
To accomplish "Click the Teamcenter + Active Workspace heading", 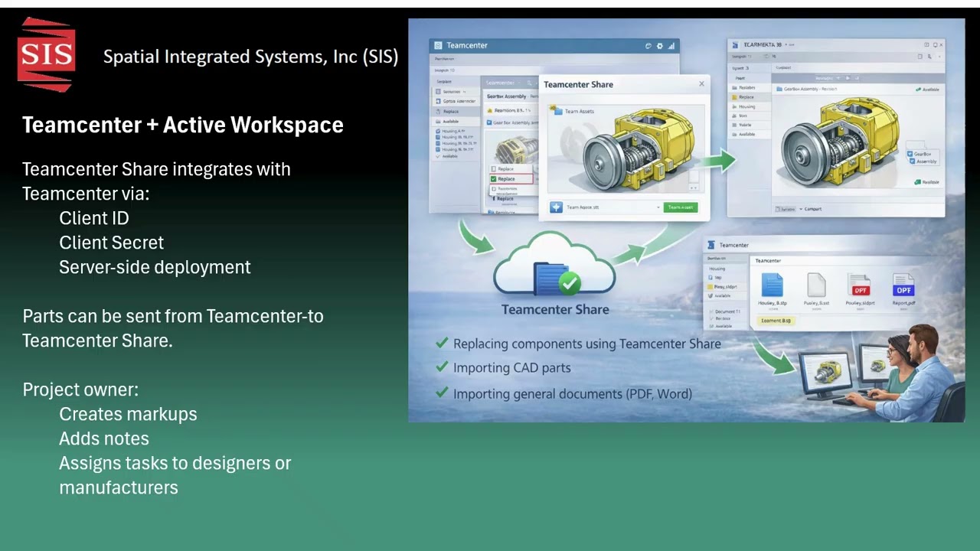I will pos(182,125).
